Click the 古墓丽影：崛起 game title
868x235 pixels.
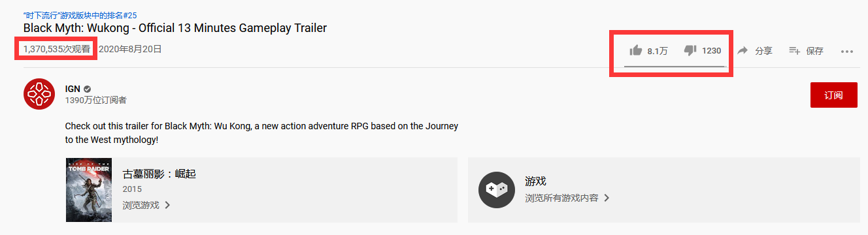coord(159,174)
